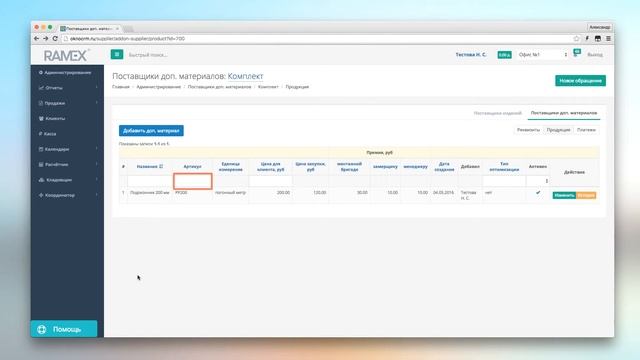Click the Выход logout link

coord(595,55)
